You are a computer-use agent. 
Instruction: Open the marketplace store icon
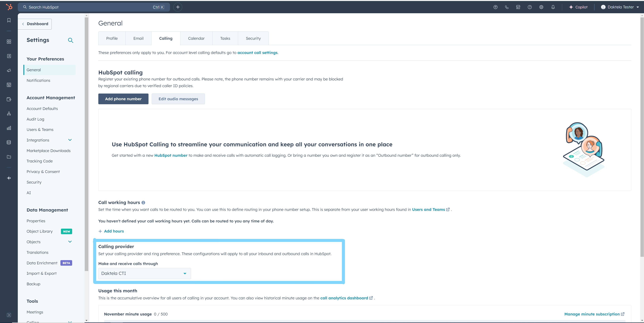(518, 7)
